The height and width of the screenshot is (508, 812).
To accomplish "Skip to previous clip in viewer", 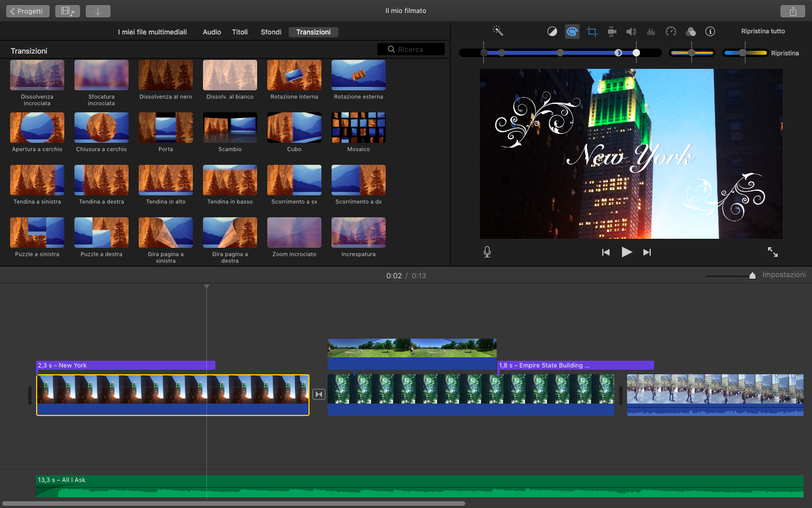I will coord(606,252).
